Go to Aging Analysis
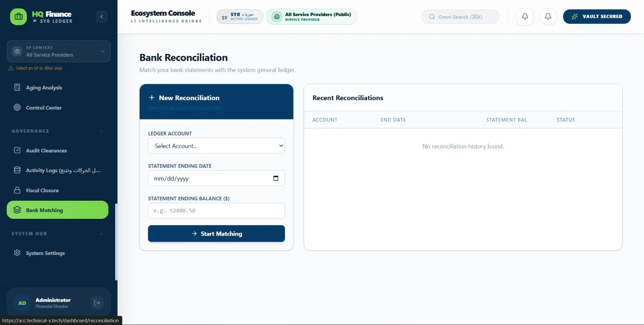644x325 pixels. 58,88
